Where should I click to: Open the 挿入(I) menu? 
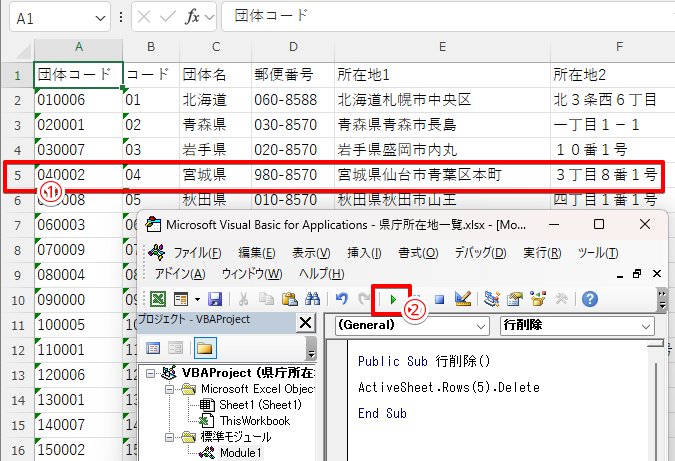pyautogui.click(x=363, y=251)
